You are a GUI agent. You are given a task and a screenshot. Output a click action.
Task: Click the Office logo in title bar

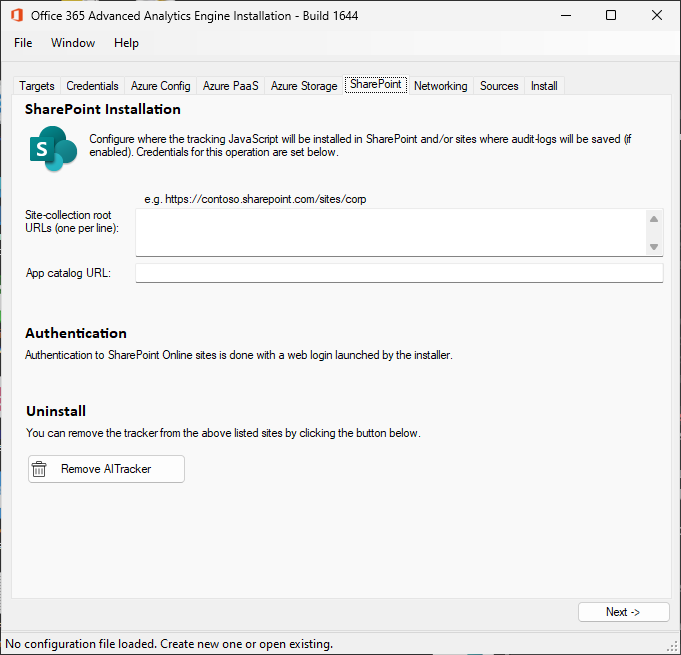(x=17, y=15)
